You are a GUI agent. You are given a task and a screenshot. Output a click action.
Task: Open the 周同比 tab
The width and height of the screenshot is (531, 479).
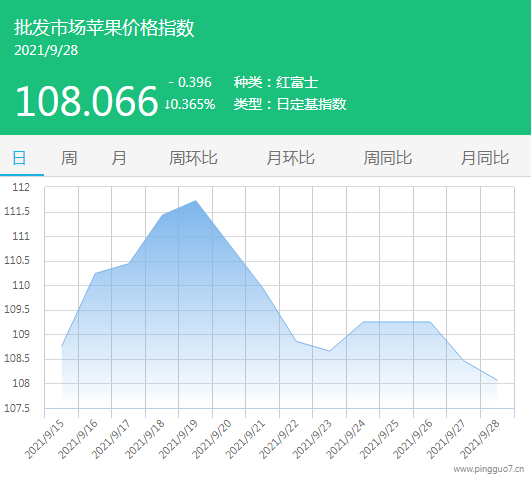388,158
